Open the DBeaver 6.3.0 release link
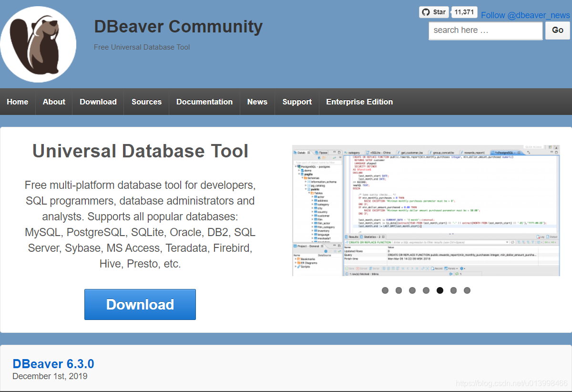 coord(53,364)
